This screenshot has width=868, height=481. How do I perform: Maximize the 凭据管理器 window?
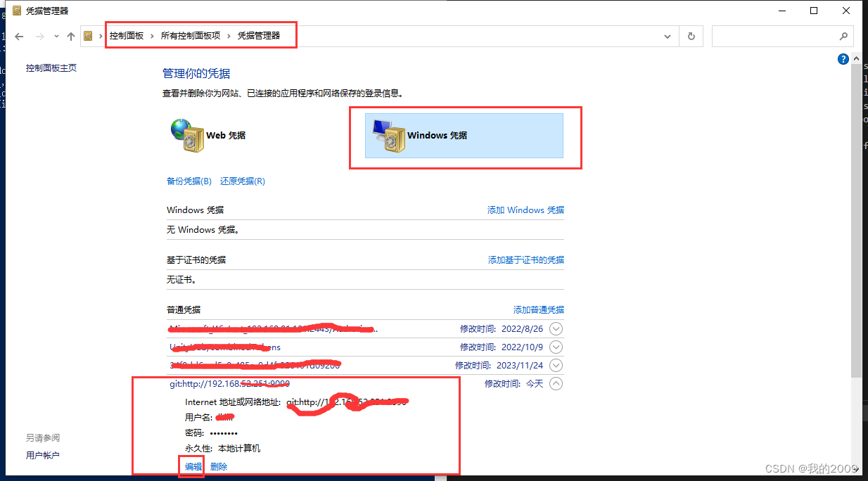point(814,11)
